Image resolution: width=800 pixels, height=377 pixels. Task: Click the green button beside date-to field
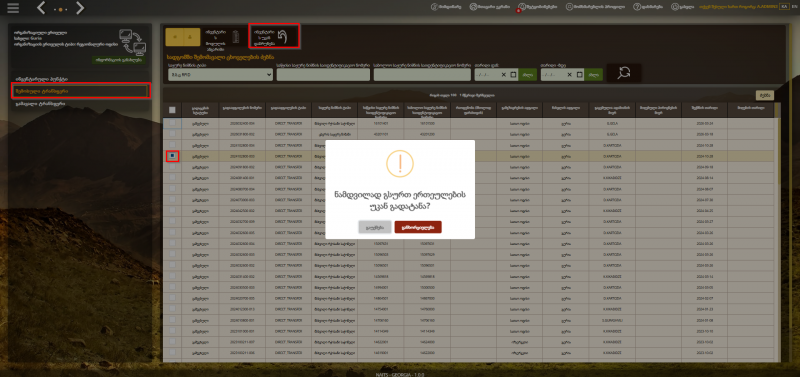[594, 75]
